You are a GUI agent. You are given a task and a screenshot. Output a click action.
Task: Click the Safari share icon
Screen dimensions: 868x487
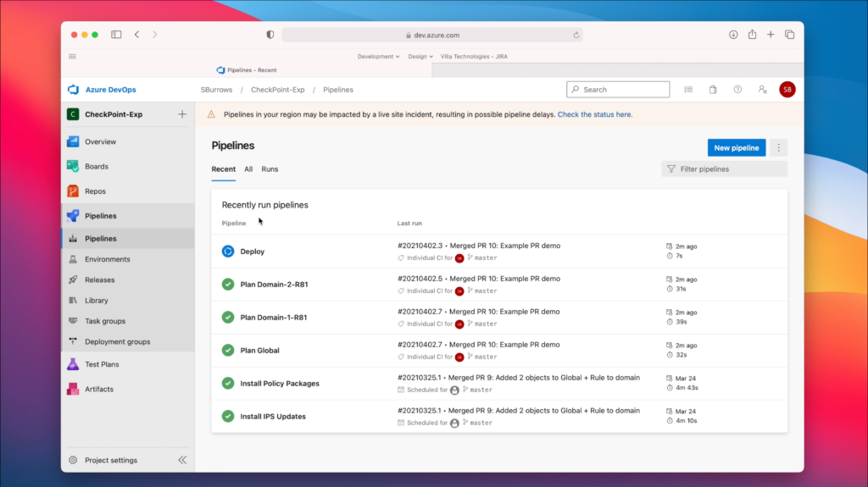click(x=752, y=35)
